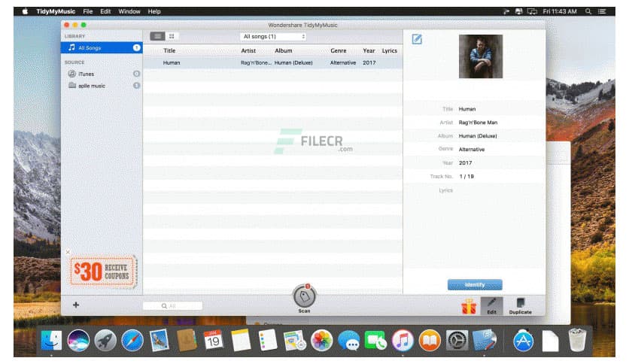Open Reminders list app in dock

coord(268,341)
